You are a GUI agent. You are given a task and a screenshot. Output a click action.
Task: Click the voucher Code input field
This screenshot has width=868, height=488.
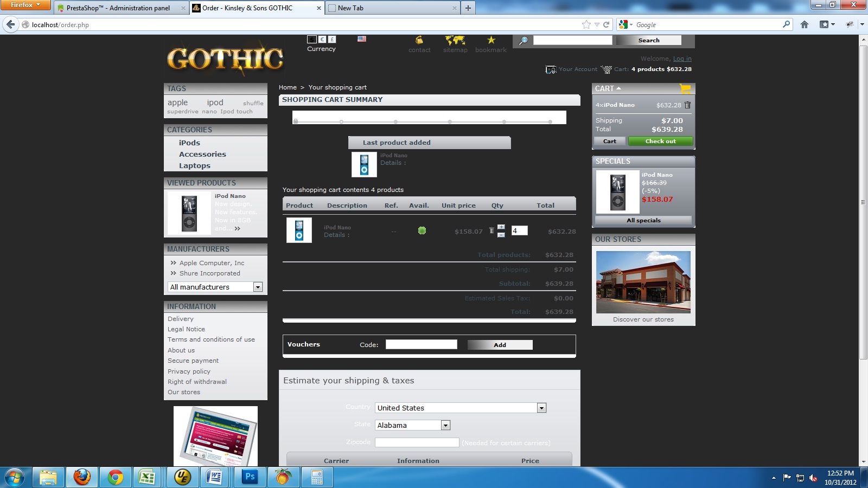pyautogui.click(x=421, y=344)
